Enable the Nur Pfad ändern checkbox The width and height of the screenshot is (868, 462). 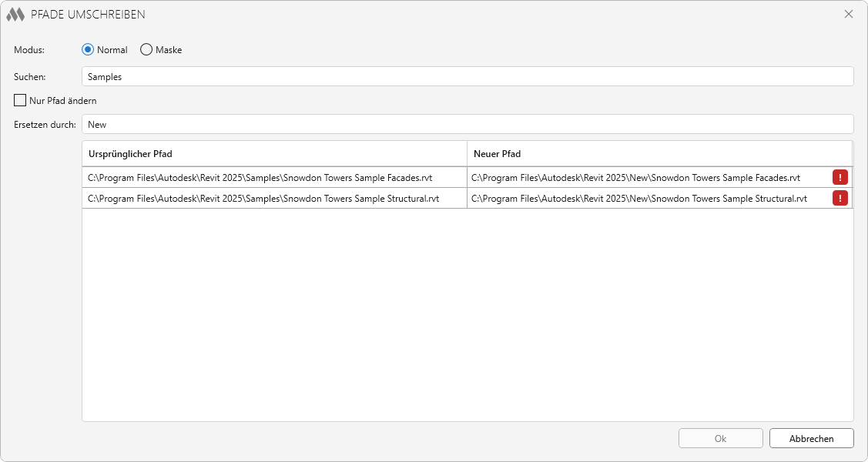click(x=20, y=100)
